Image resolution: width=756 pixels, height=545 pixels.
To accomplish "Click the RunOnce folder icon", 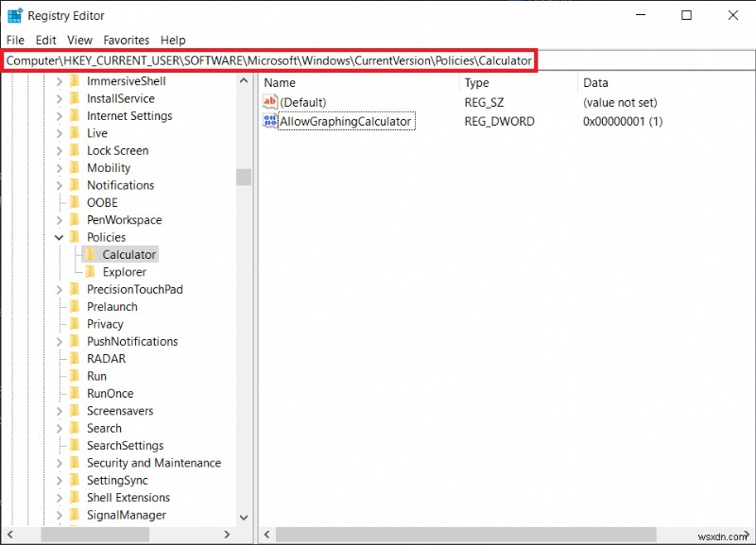I will pos(75,393).
